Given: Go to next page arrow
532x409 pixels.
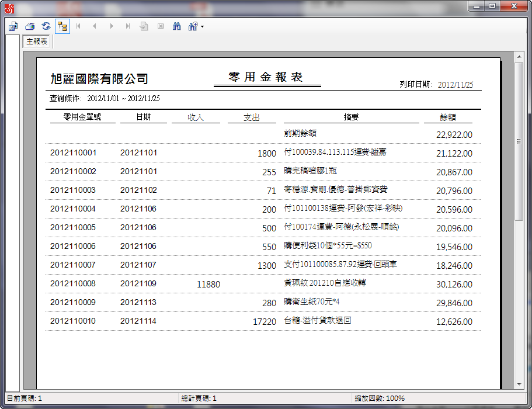Looking at the screenshot, I should (x=112, y=26).
